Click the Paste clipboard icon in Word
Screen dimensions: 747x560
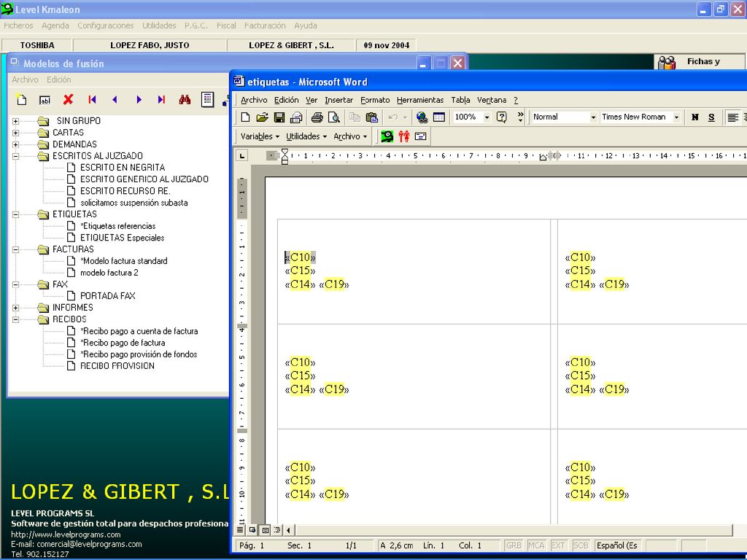coord(371,117)
